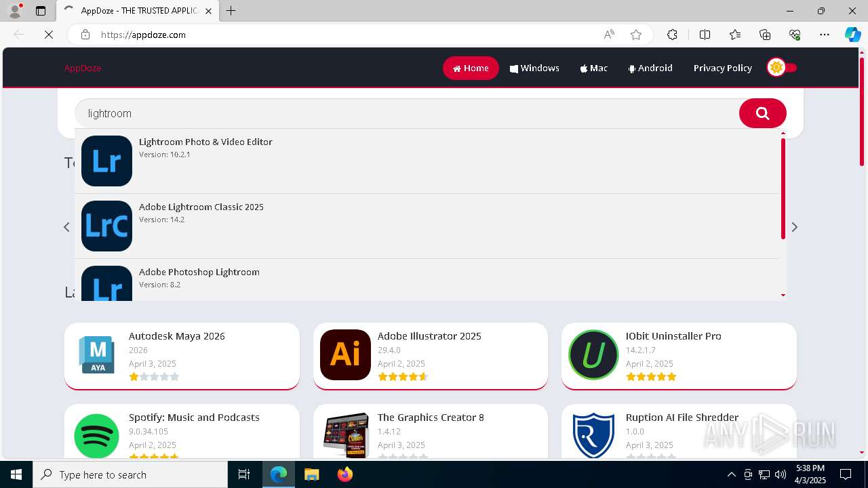Image resolution: width=868 pixels, height=488 pixels.
Task: Click the Spotify app icon
Action: click(x=96, y=436)
